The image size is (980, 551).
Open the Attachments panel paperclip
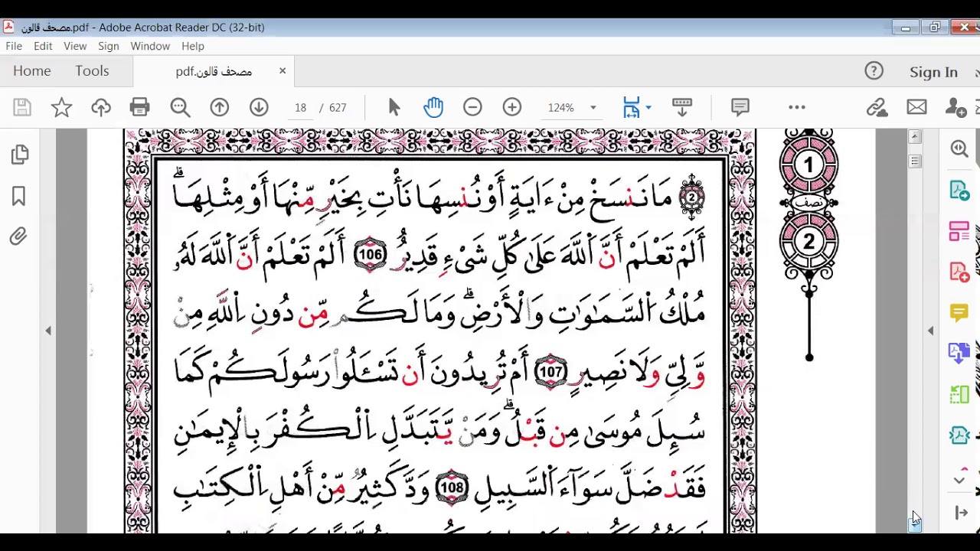pyautogui.click(x=19, y=236)
